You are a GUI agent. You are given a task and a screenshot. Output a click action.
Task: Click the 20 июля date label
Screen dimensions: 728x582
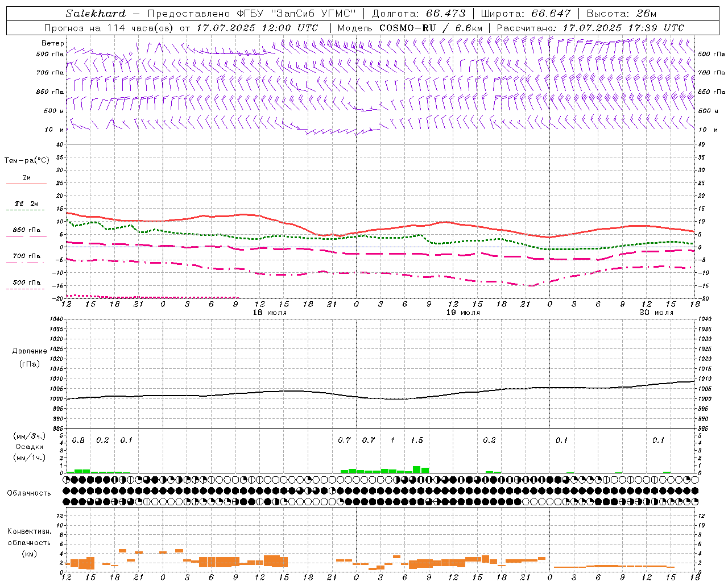(656, 313)
